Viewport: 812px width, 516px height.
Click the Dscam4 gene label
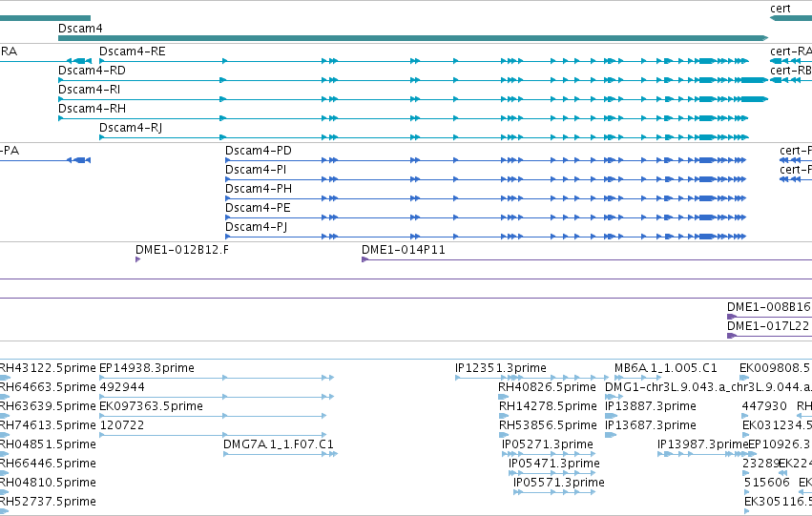coord(80,29)
